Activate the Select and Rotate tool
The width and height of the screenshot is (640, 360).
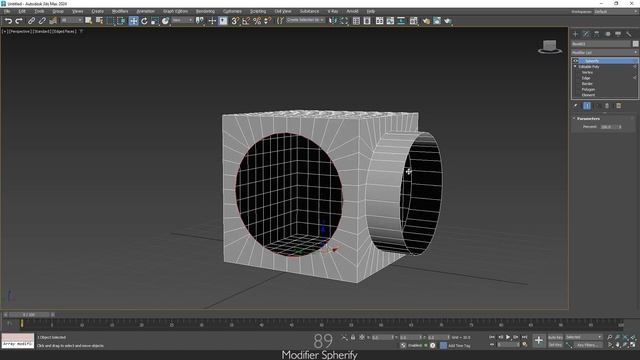144,21
